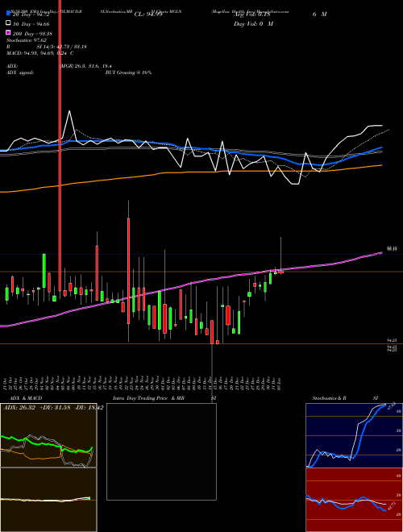Click the 'Day Vol: 0 M' text
The height and width of the screenshot is (532, 403).
point(253,23)
